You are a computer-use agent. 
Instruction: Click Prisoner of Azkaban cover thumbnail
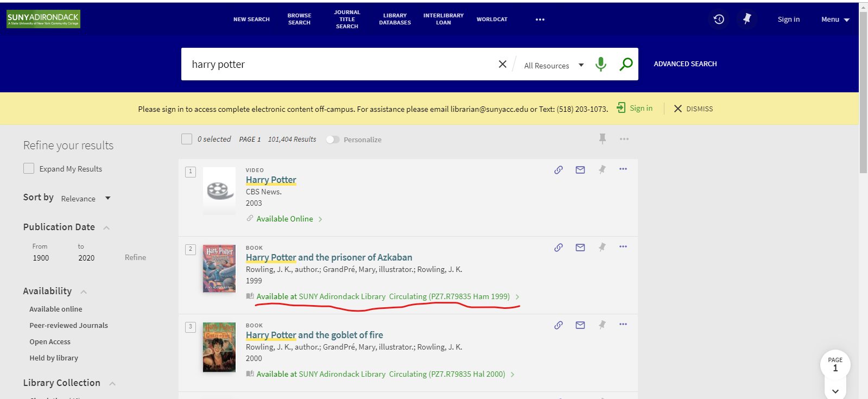tap(219, 269)
